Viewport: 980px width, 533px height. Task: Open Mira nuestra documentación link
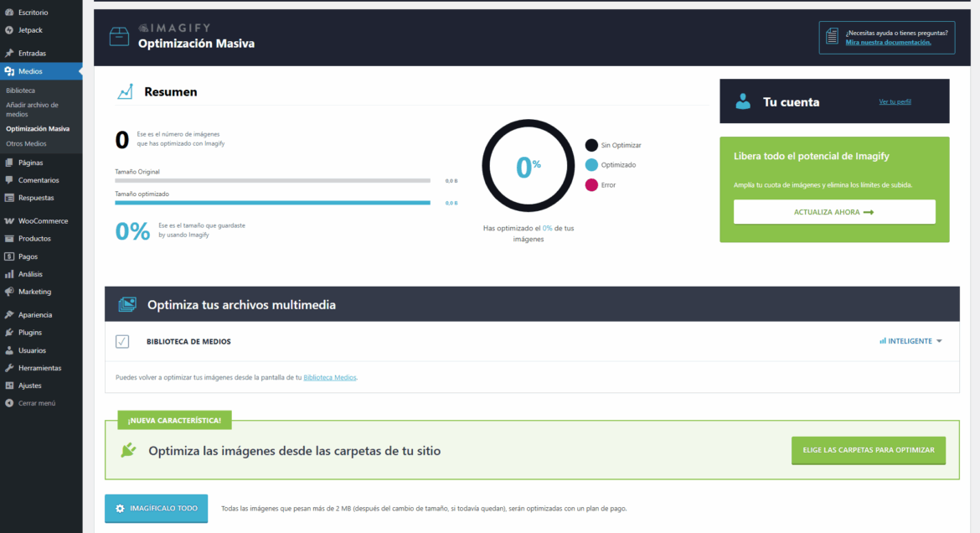pyautogui.click(x=888, y=43)
